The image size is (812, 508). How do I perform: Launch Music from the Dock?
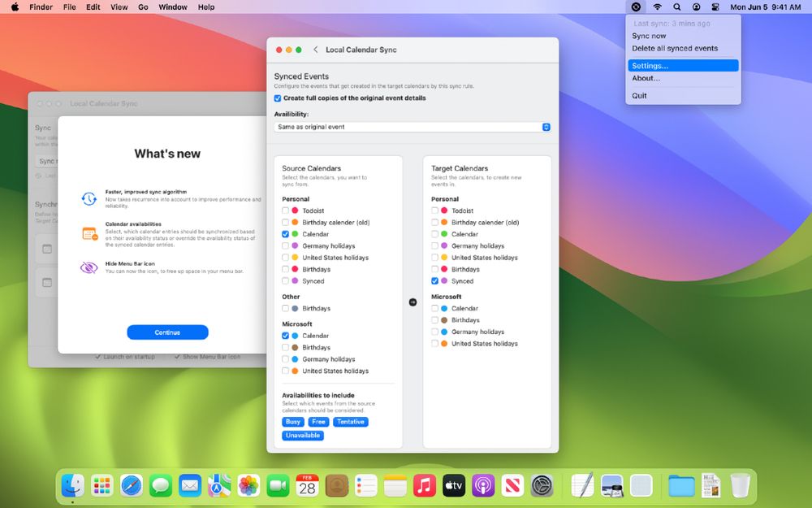pyautogui.click(x=425, y=486)
